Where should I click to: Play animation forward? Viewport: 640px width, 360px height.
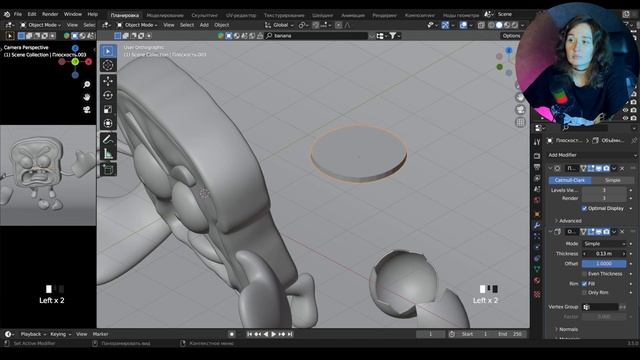coord(273,334)
